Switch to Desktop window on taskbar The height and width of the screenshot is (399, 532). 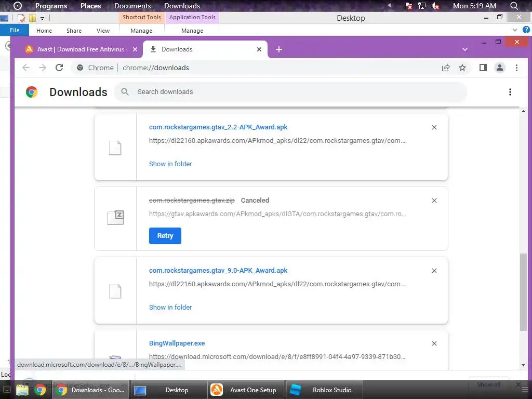169,390
